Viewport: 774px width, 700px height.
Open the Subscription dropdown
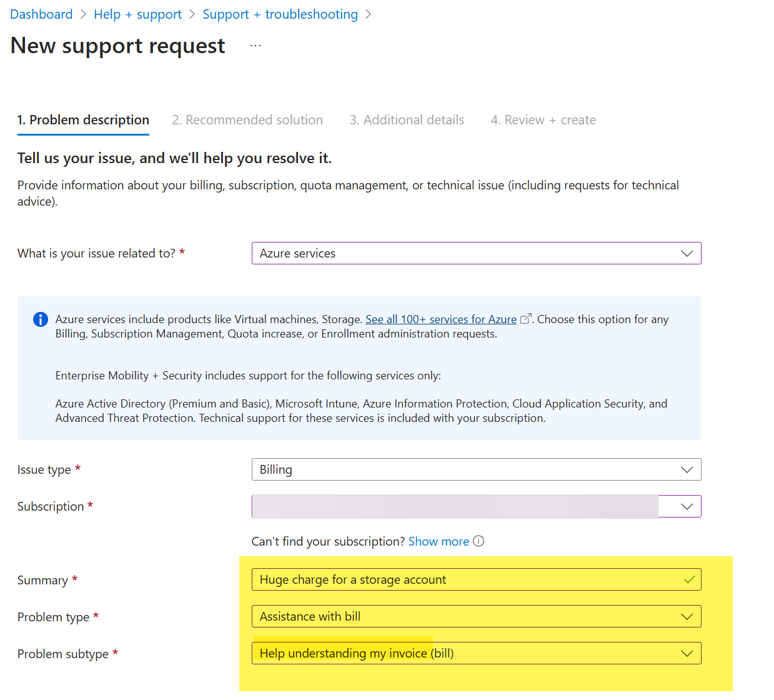(476, 506)
